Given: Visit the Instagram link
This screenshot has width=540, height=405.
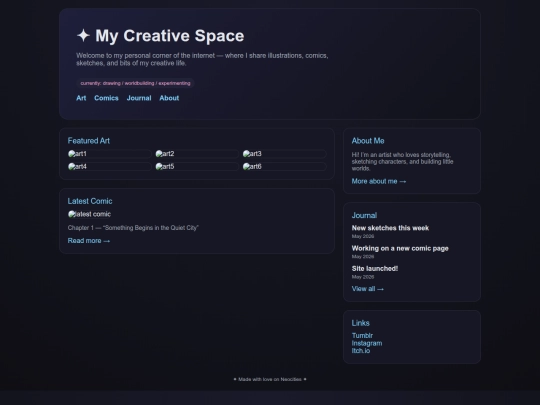Looking at the screenshot, I should (x=367, y=343).
